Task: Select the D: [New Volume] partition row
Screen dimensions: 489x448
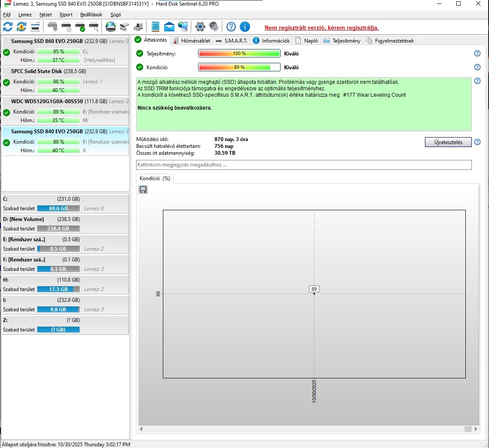Action: (65, 224)
